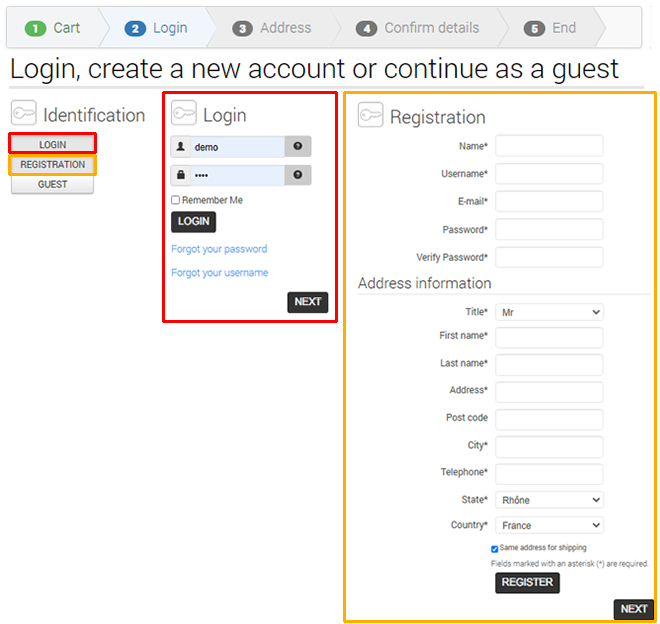Screen dimensions: 660x624
Task: Expand the State dropdown showing Rhône
Action: [x=549, y=500]
